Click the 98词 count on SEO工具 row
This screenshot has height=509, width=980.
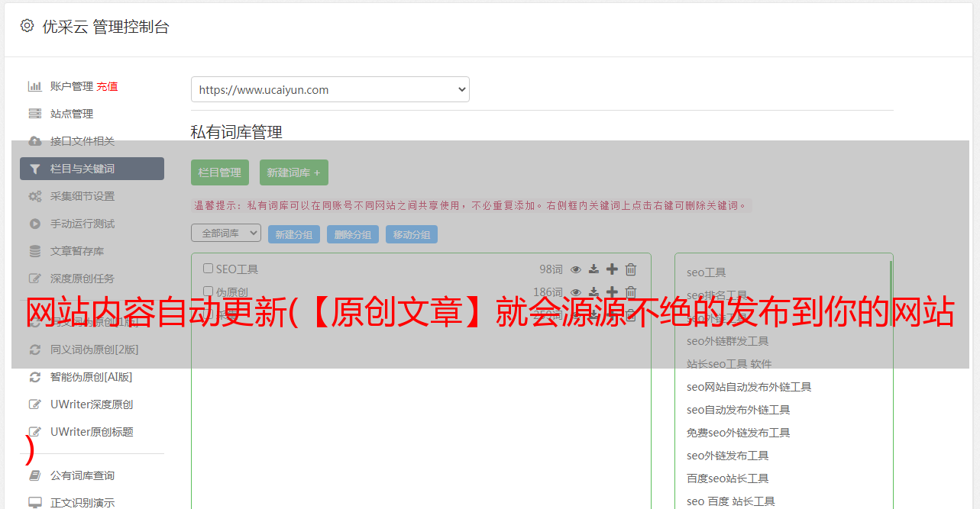551,269
